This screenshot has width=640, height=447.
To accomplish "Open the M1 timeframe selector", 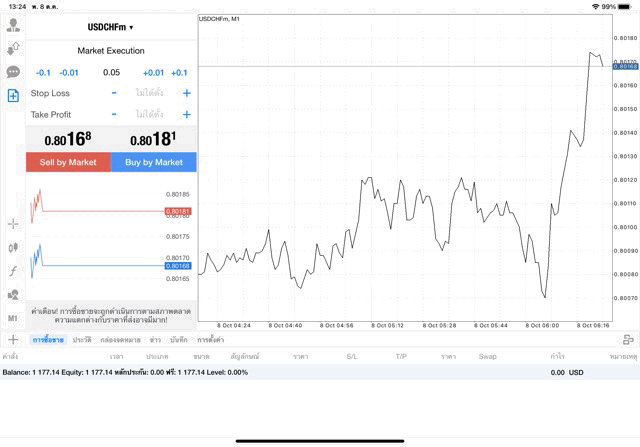I will coord(13,318).
